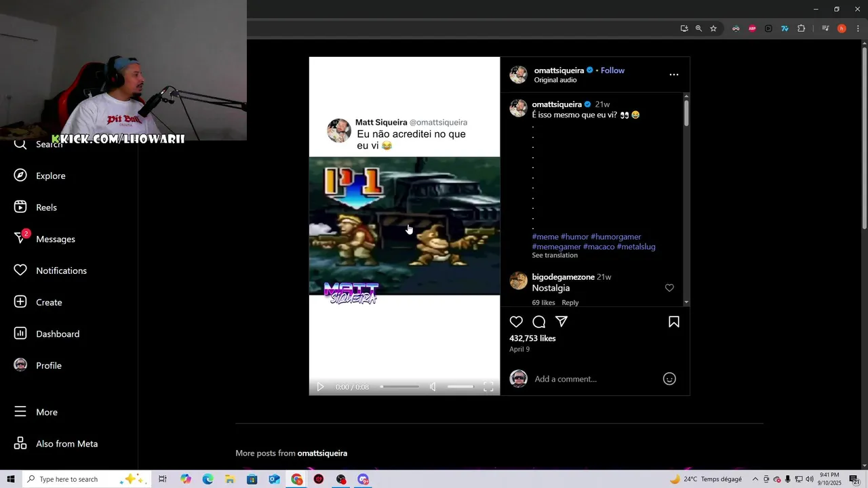Click post author avatar in header
Viewport: 868px width, 488px height.
pos(519,75)
